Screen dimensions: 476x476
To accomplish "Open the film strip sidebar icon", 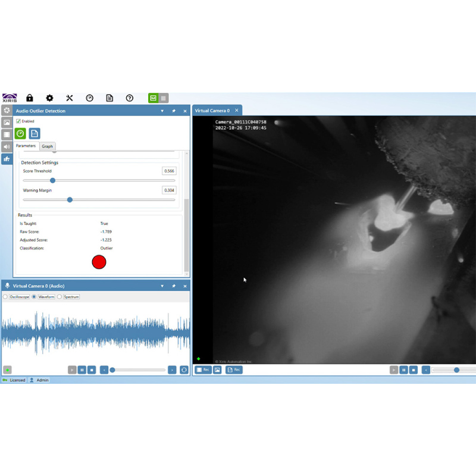I will 7,134.
